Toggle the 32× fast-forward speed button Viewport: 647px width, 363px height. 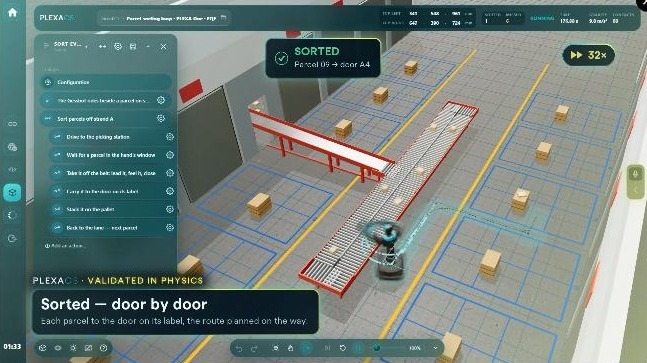tap(589, 55)
